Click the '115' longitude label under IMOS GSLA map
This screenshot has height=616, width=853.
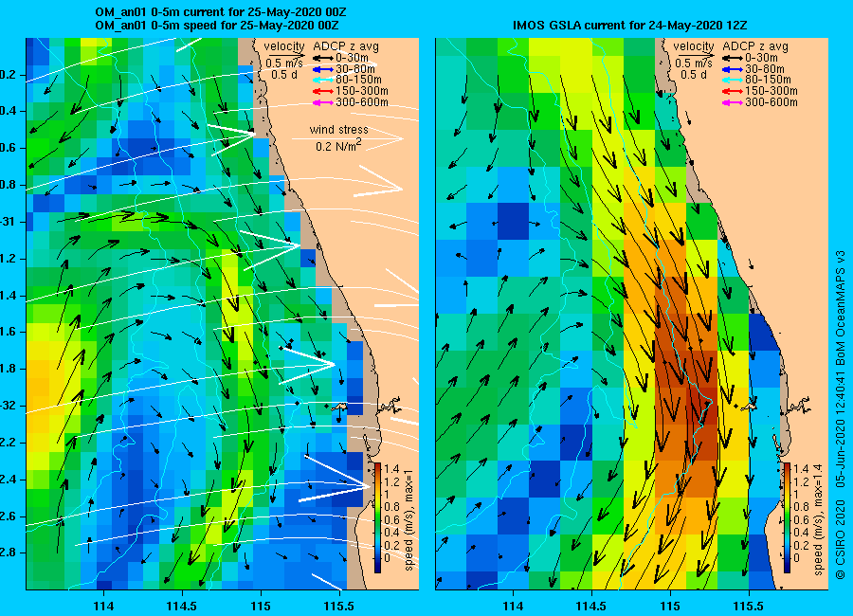coord(670,606)
